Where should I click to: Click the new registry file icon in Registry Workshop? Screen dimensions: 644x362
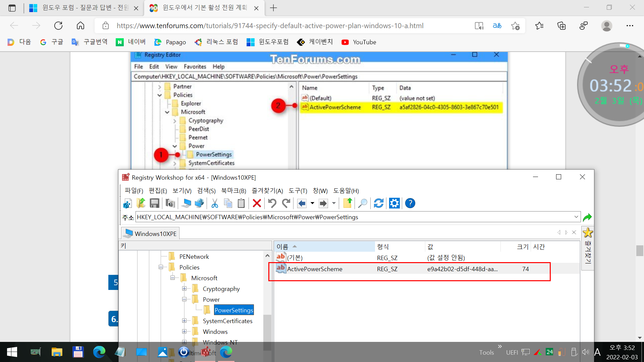127,203
